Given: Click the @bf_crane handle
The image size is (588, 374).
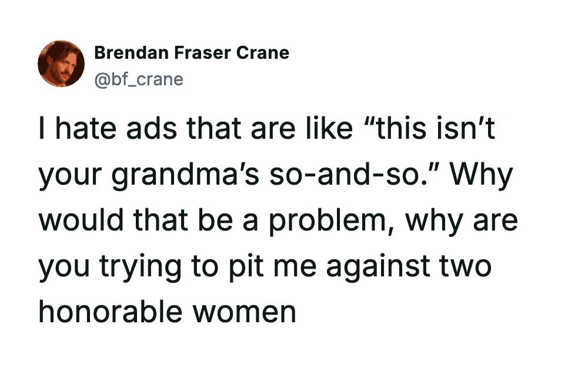Looking at the screenshot, I should tap(139, 79).
